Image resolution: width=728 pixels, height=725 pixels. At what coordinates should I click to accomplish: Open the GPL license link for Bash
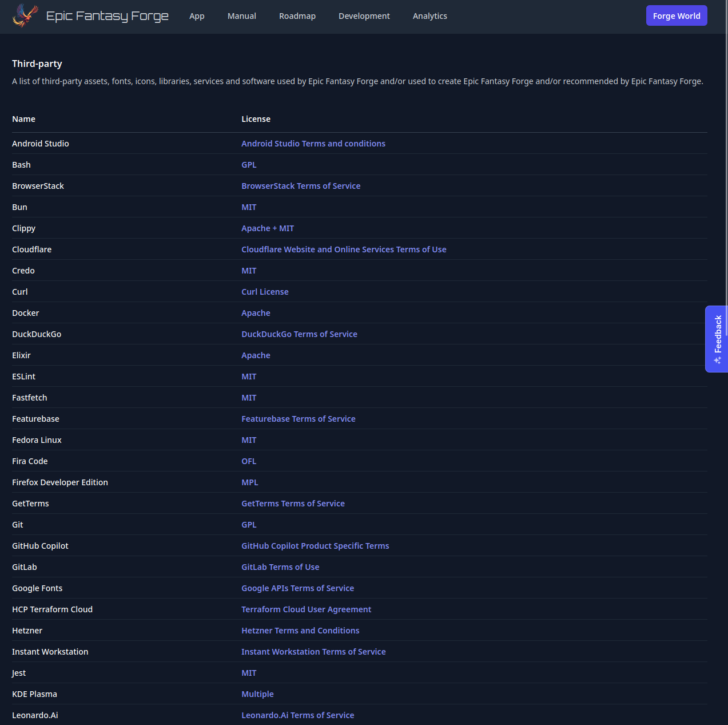tap(249, 165)
